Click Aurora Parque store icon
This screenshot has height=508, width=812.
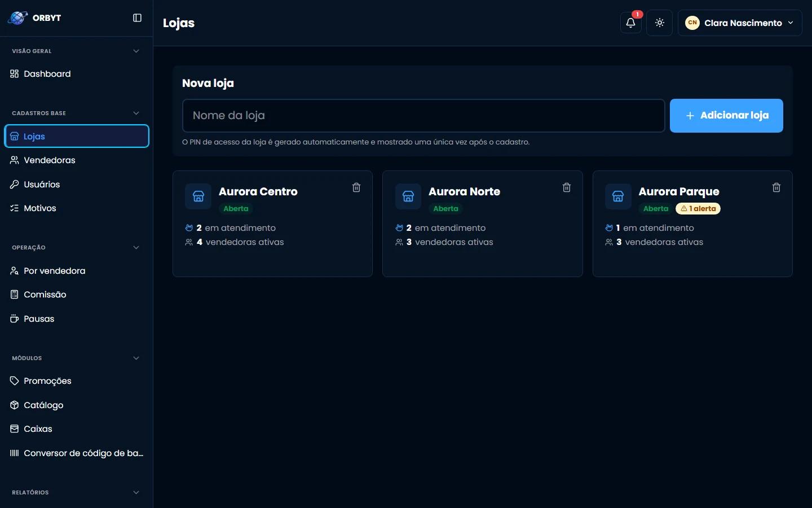click(618, 196)
